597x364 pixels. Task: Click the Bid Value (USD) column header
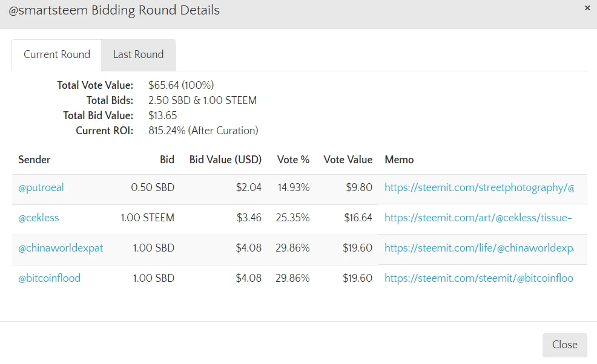(x=225, y=160)
